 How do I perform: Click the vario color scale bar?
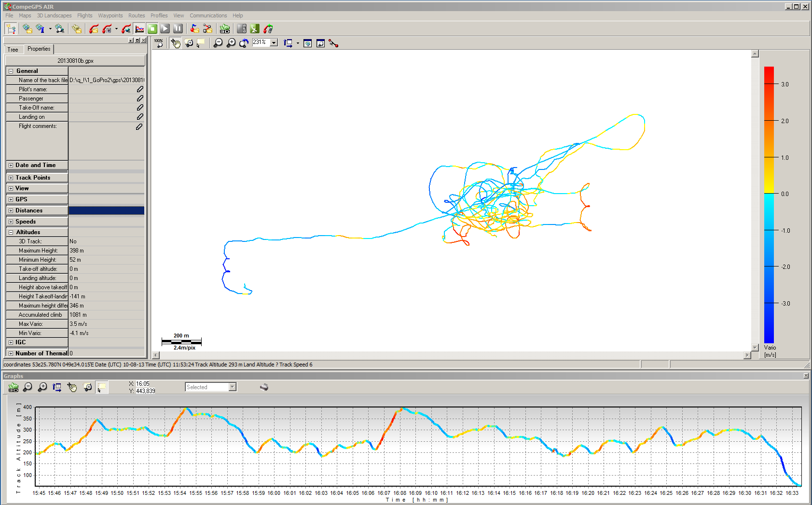tap(769, 205)
